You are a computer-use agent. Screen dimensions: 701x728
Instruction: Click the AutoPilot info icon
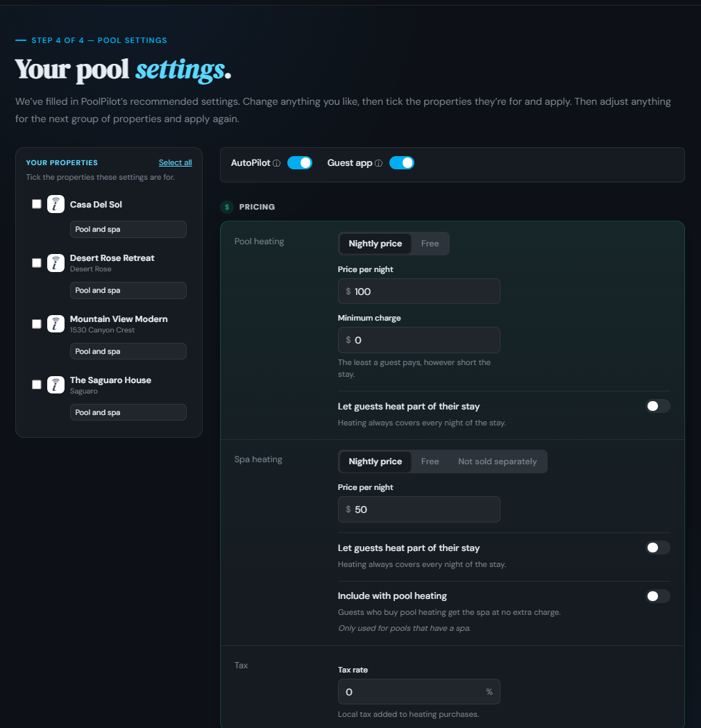click(277, 163)
